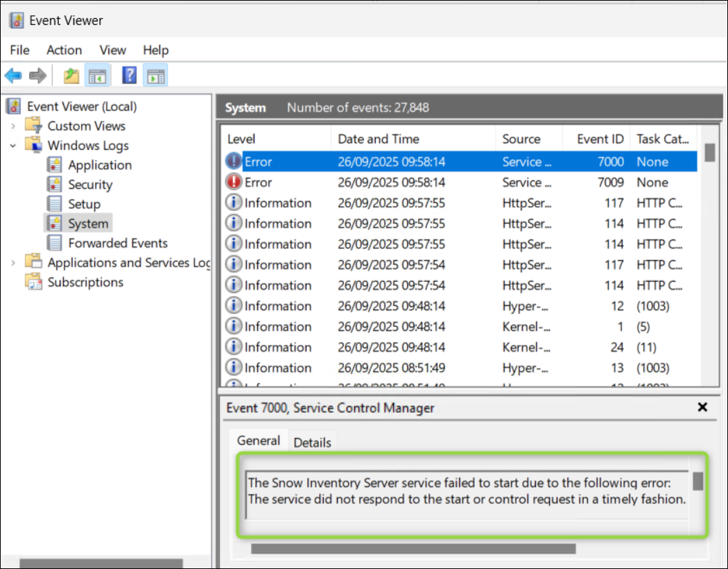Image resolution: width=728 pixels, height=569 pixels.
Task: Toggle the Show/Hide Action Pane toolbar button
Action: pyautogui.click(x=155, y=75)
